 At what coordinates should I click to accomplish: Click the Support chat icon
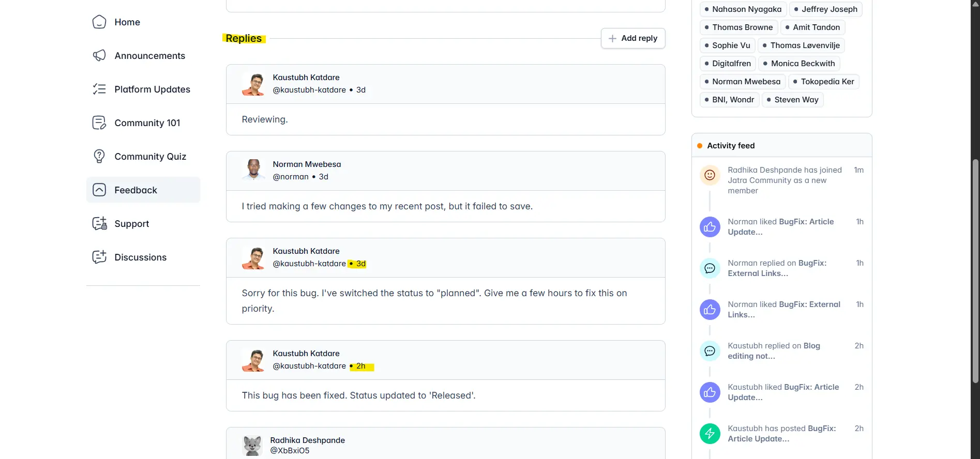tap(99, 224)
